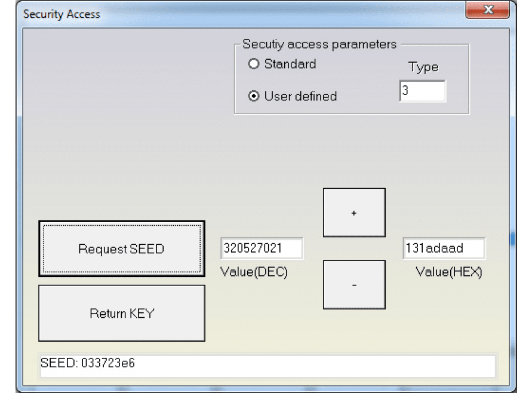
Task: Click the hex value field showing 131adaad
Action: point(444,248)
